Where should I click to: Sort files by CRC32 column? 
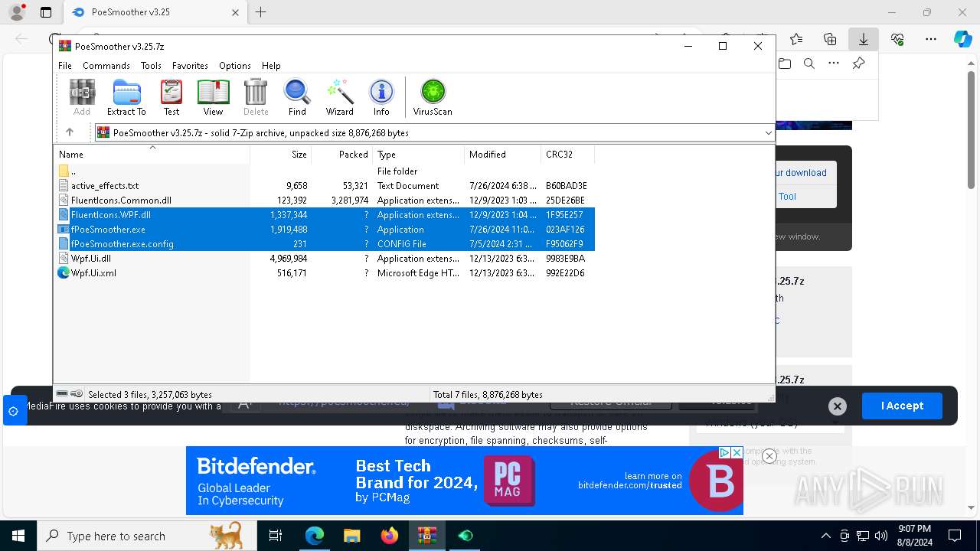point(568,155)
